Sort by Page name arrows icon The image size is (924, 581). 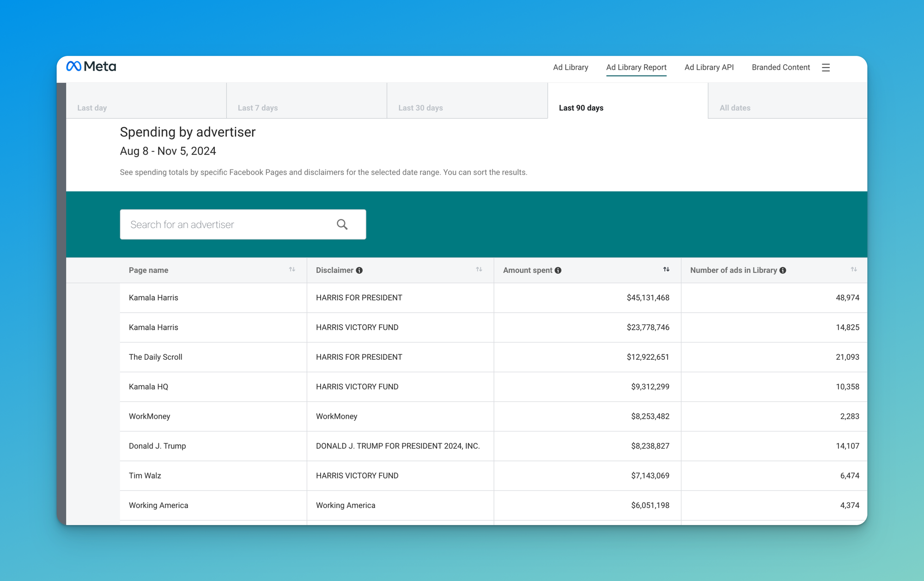(x=292, y=269)
